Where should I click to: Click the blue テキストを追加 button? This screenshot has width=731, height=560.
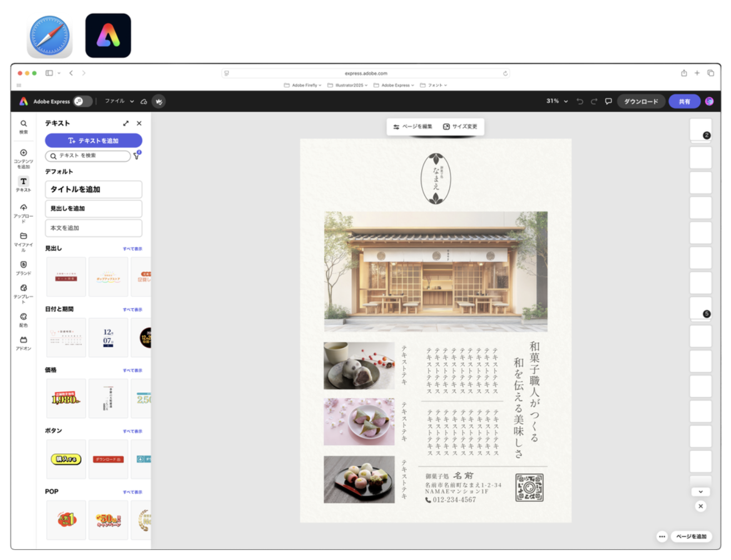[x=93, y=141]
